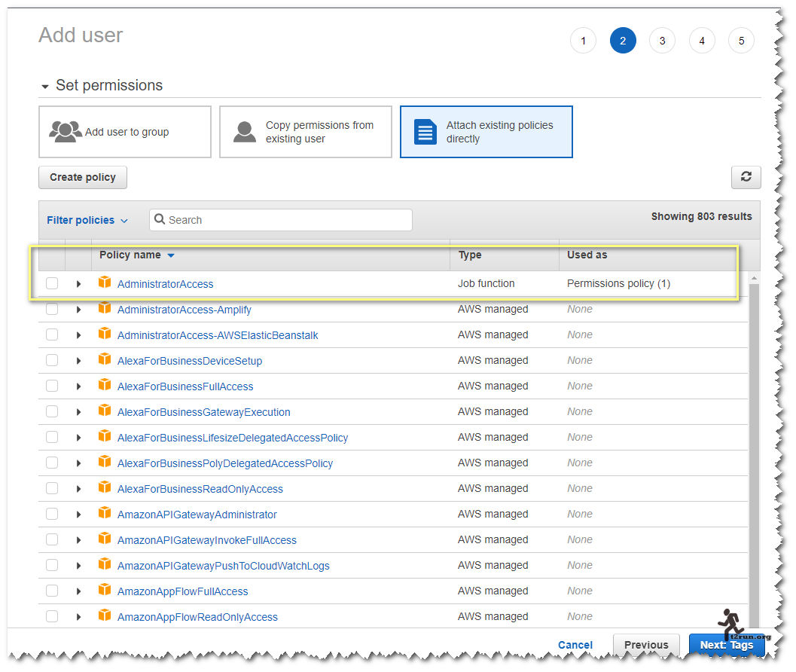The image size is (796, 672).
Task: Collapse the Set permissions section
Action: pyautogui.click(x=45, y=87)
